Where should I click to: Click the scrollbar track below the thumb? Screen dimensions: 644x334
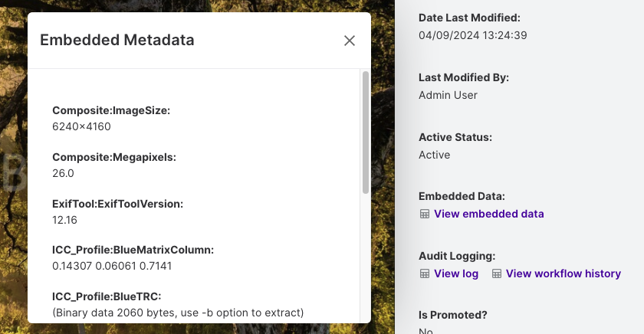[x=366, y=258]
